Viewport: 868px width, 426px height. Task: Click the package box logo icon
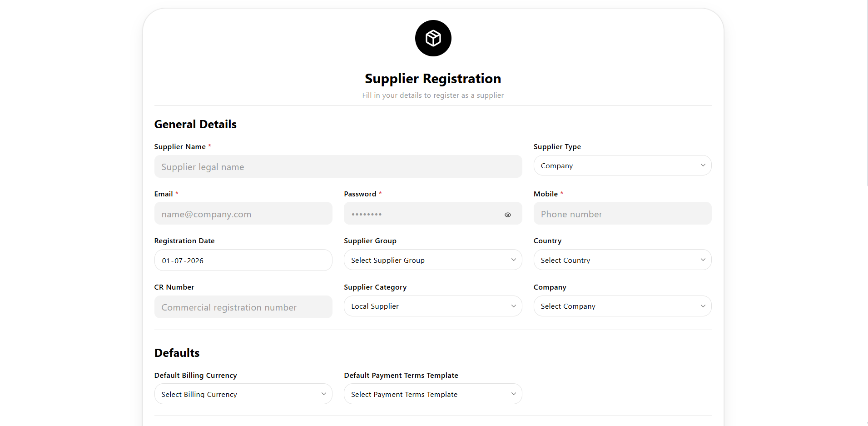(433, 38)
